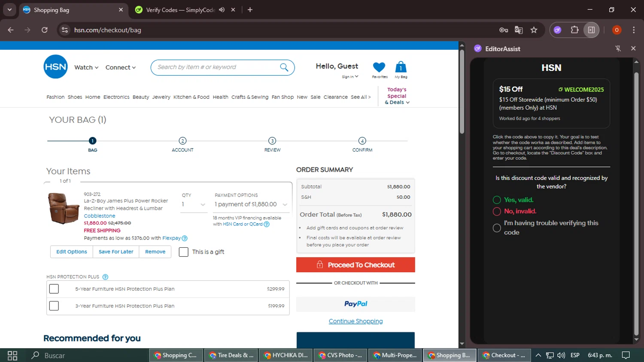Expand the Connect menu
Viewport: 644px width, 362px height.
121,67
